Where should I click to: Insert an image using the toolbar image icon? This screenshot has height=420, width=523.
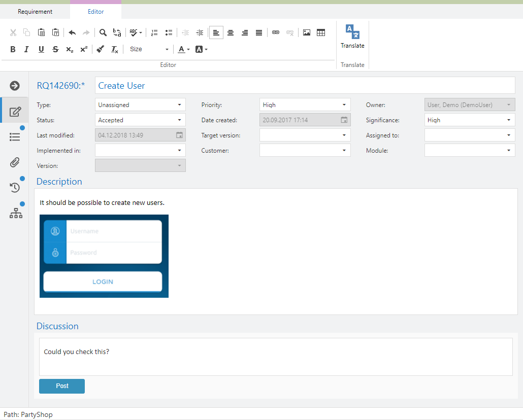pyautogui.click(x=307, y=32)
